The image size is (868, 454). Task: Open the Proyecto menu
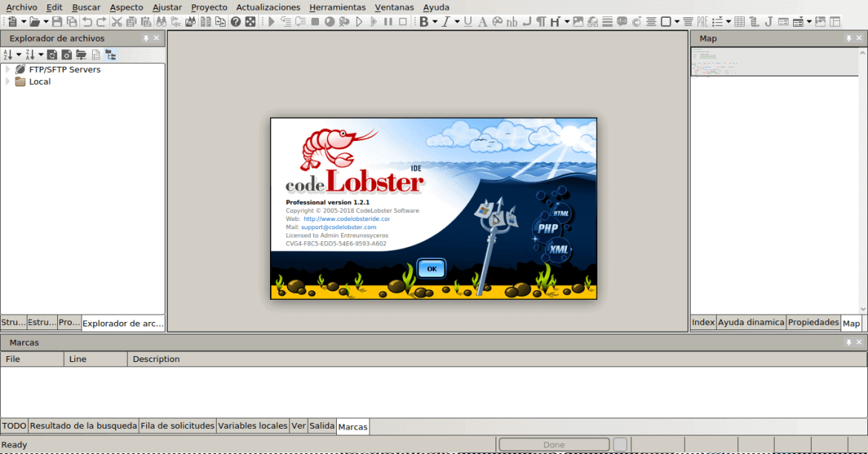[209, 7]
